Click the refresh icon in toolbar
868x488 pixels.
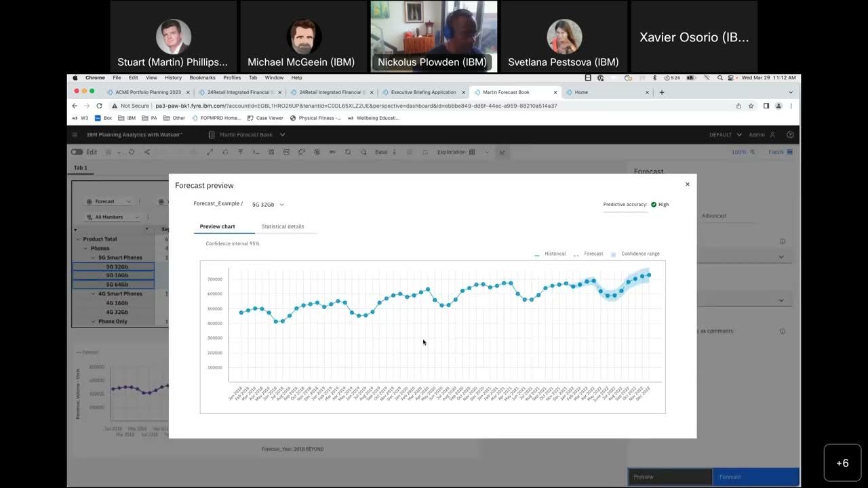[132, 152]
